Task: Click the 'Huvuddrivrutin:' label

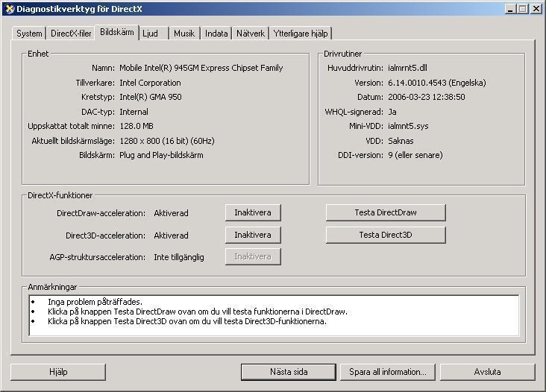Action: (x=356, y=68)
